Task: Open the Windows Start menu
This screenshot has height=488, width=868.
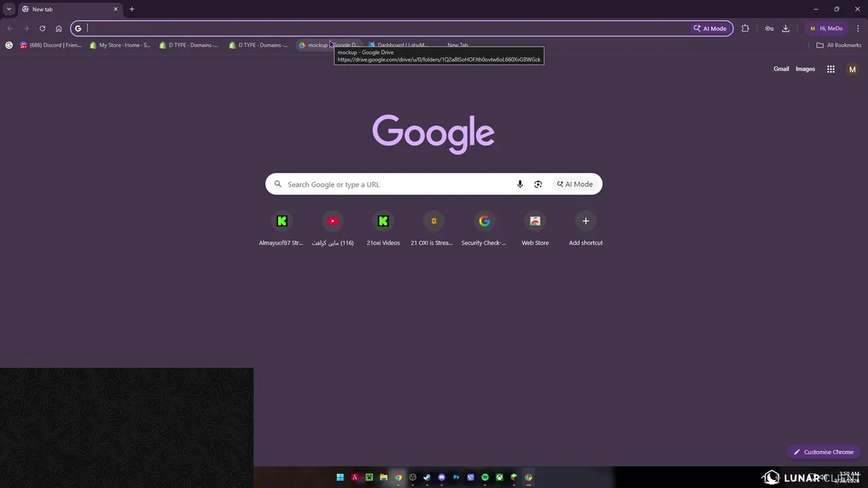Action: point(340,478)
